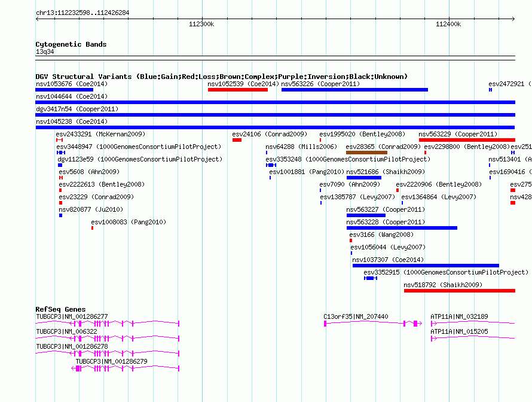532x402 pixels.
Task: Click the esv3352915 variant glyph
Action: click(x=371, y=278)
